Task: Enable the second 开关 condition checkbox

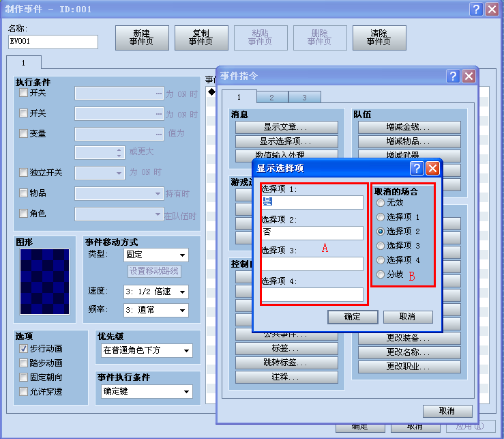Action: click(x=23, y=113)
